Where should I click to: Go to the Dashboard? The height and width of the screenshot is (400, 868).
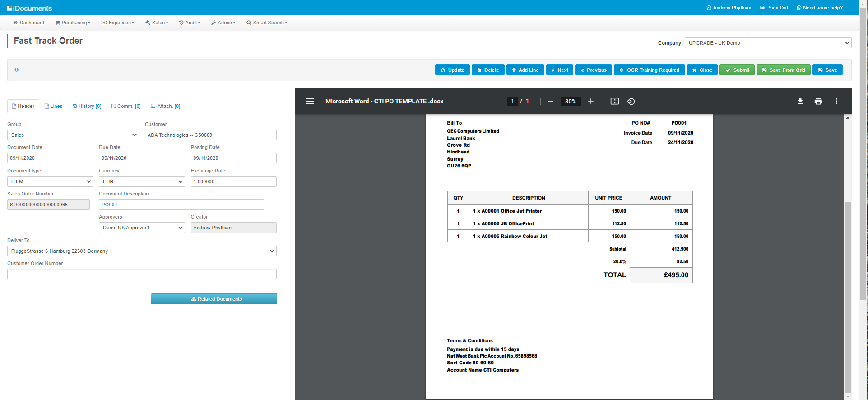(28, 23)
